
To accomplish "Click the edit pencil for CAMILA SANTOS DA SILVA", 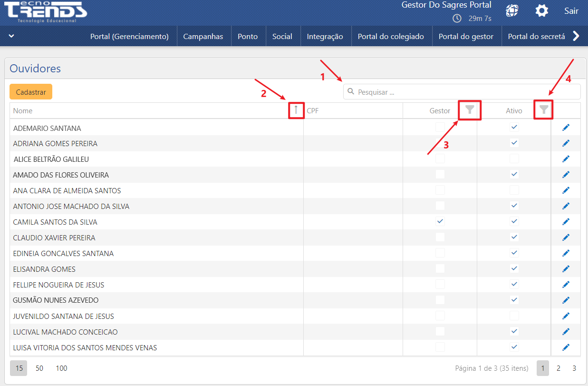I will pos(566,222).
